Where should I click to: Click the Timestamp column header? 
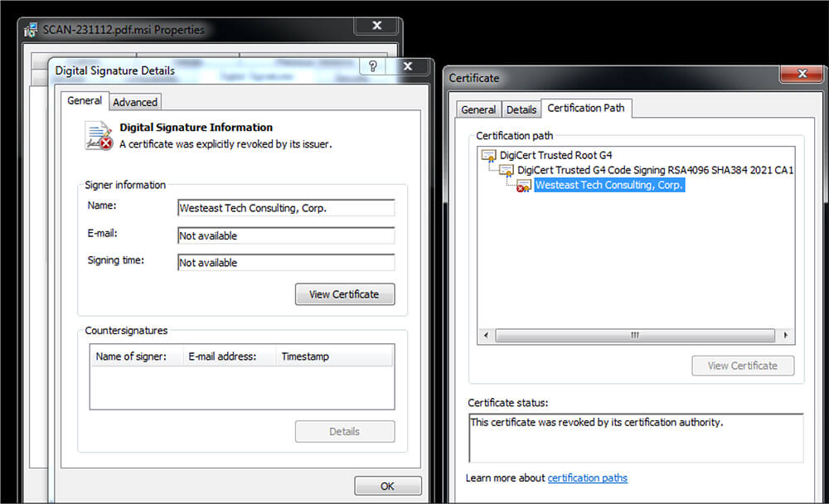[x=335, y=356]
